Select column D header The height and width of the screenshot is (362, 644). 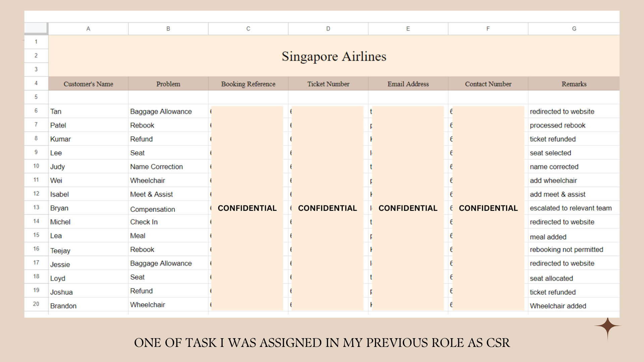[328, 29]
